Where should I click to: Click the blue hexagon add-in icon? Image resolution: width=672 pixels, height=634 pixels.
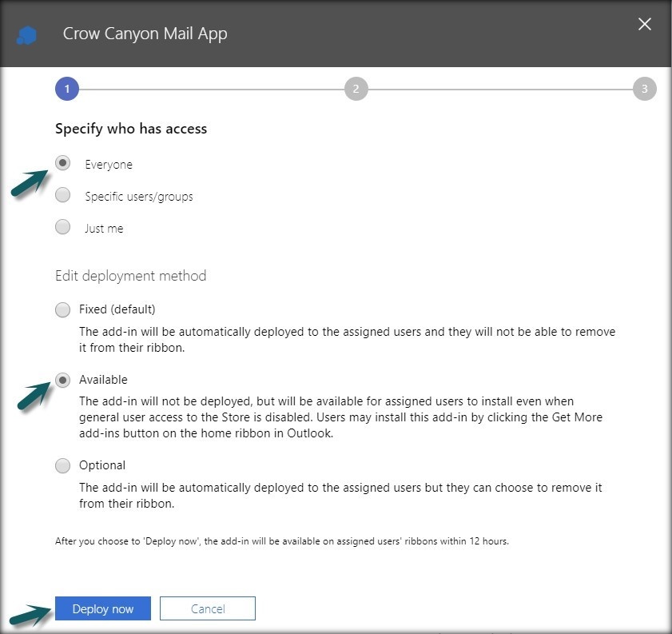point(26,35)
